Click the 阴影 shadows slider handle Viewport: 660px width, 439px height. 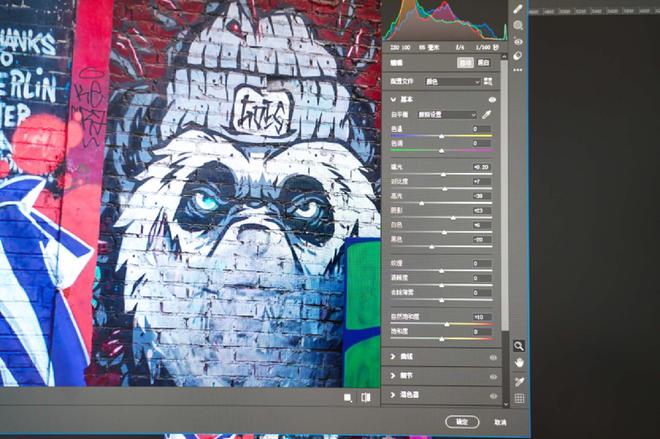pos(453,218)
